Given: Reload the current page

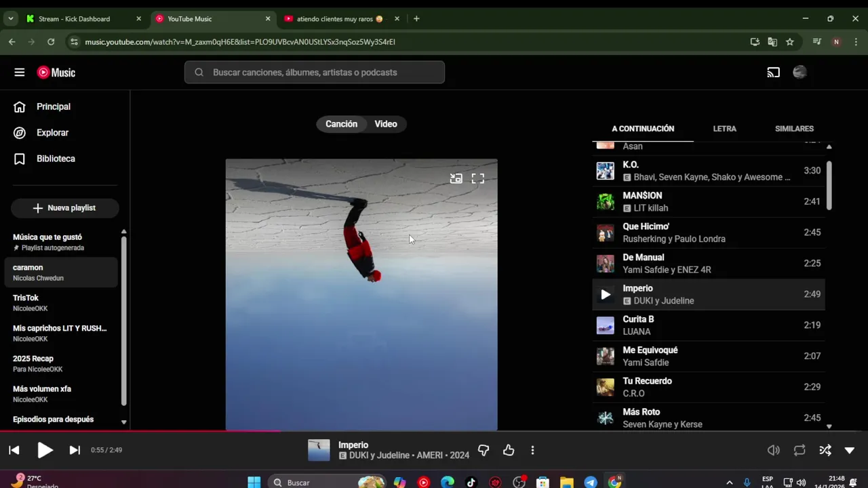Looking at the screenshot, I should tap(51, 42).
